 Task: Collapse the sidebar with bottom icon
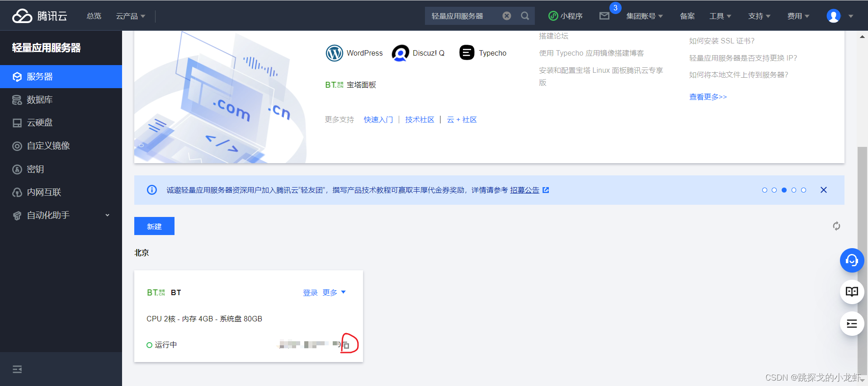coord(17,369)
